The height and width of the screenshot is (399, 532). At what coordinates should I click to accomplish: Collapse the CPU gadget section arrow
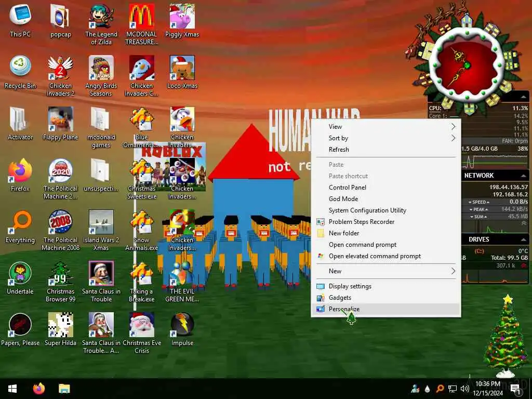click(x=525, y=97)
